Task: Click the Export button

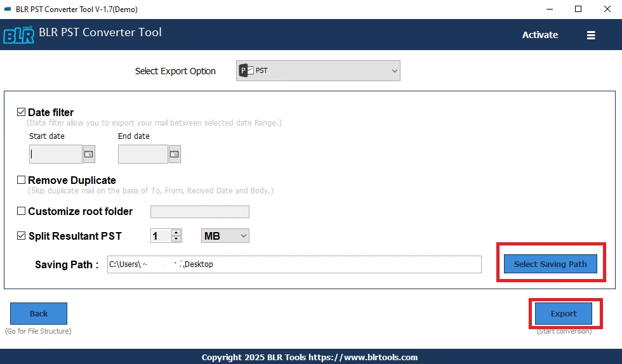Action: point(564,314)
